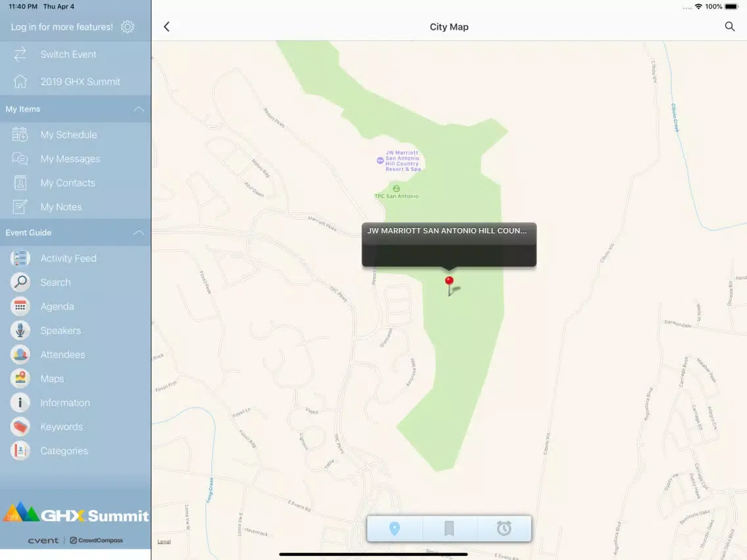
Task: Select My Schedule label
Action: point(68,135)
